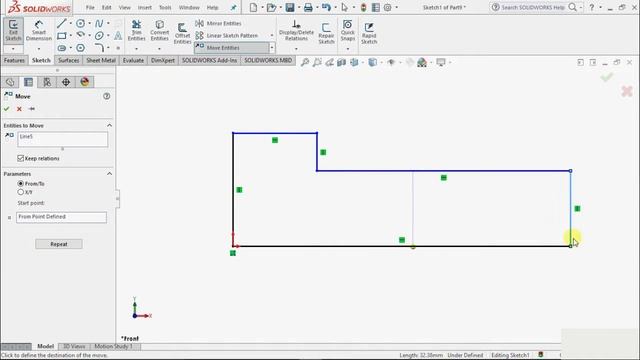Activate Offset Entities tool
Image resolution: width=640 pixels, height=360 pixels.
182,33
